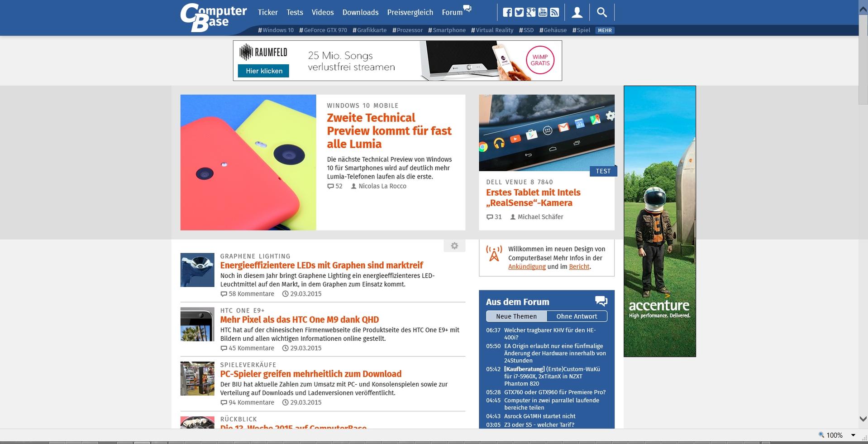Open Zweite Technical Preview Lumia article

[389, 131]
